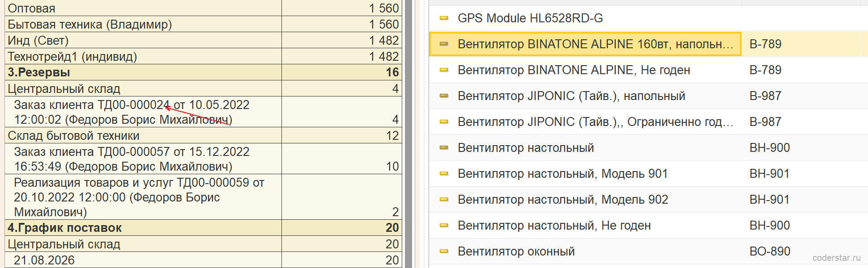Click the Оптовая price row

coord(203,8)
